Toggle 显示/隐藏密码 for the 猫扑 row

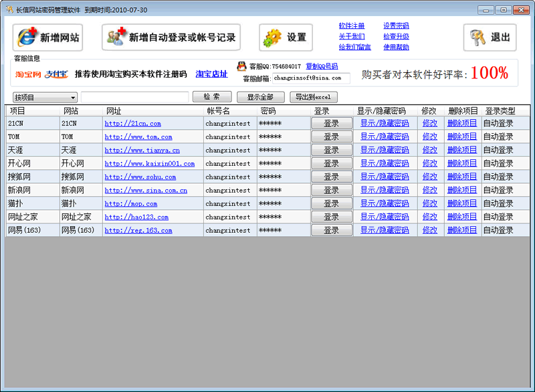pos(385,203)
